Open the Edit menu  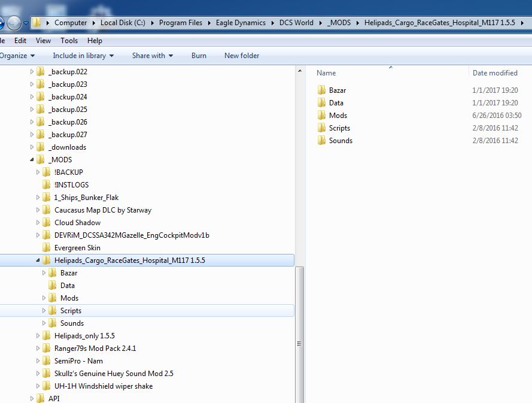tap(20, 40)
